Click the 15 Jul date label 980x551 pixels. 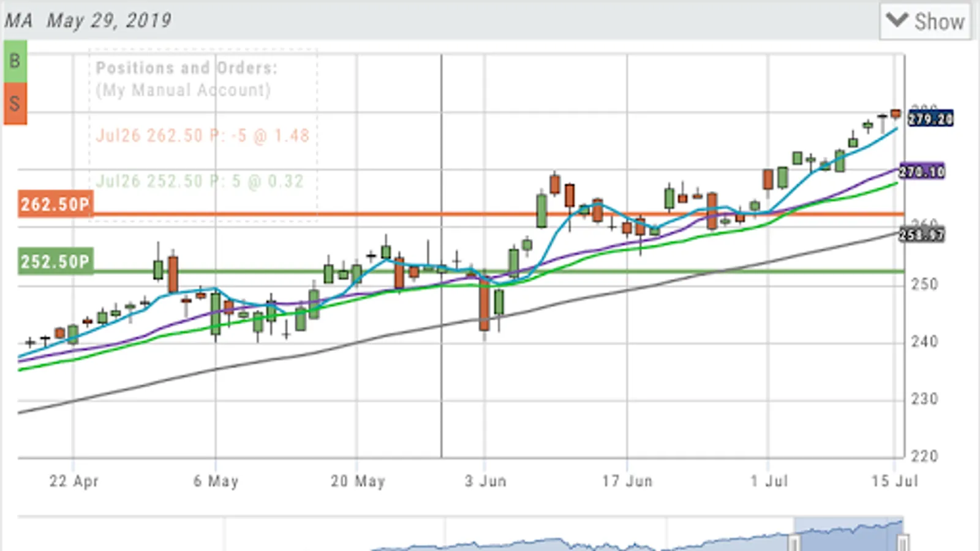895,481
